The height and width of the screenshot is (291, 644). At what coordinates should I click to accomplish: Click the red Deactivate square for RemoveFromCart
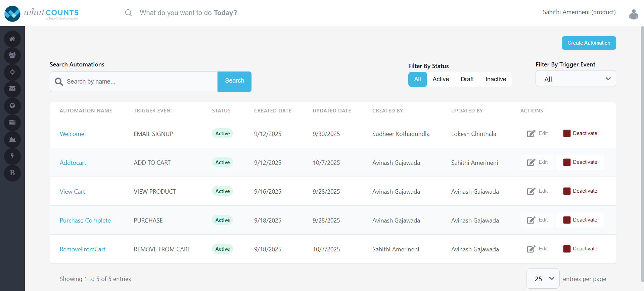pyautogui.click(x=567, y=249)
